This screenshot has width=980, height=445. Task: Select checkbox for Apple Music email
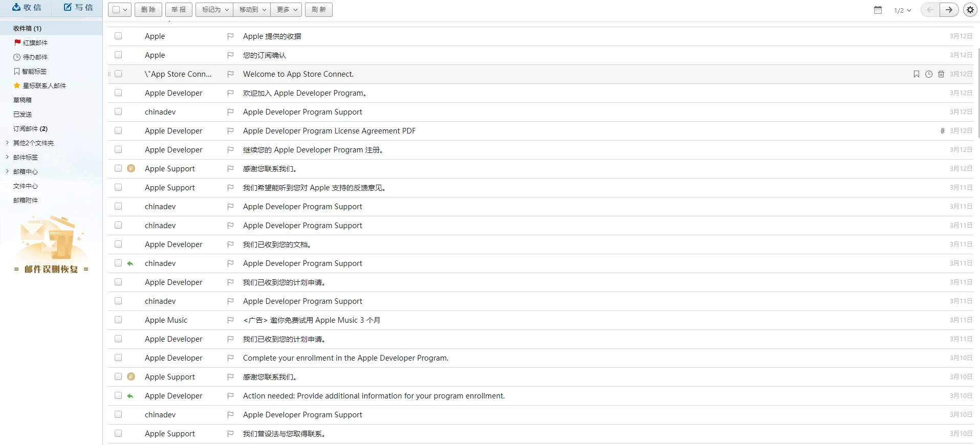[x=118, y=320]
